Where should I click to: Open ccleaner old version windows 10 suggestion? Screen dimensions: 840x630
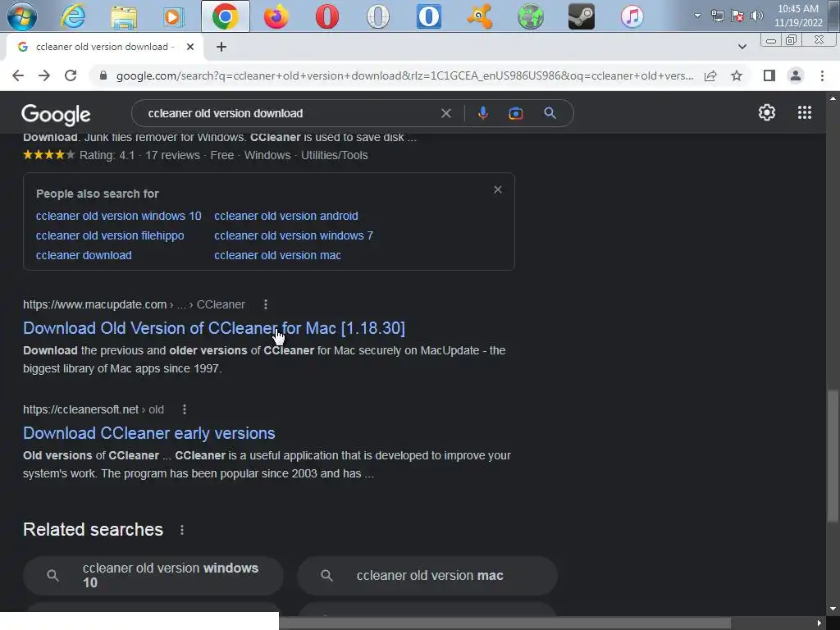click(118, 216)
